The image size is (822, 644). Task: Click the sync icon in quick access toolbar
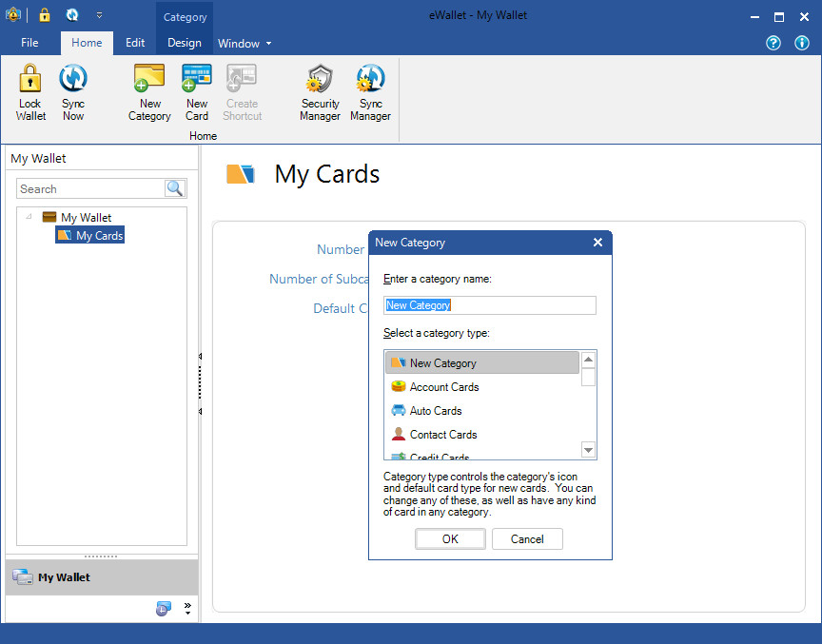pyautogui.click(x=72, y=15)
